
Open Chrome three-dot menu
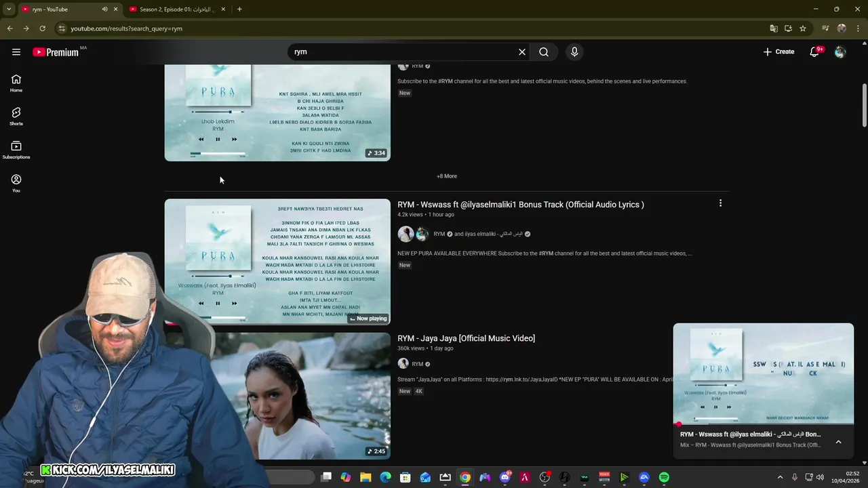tap(859, 28)
